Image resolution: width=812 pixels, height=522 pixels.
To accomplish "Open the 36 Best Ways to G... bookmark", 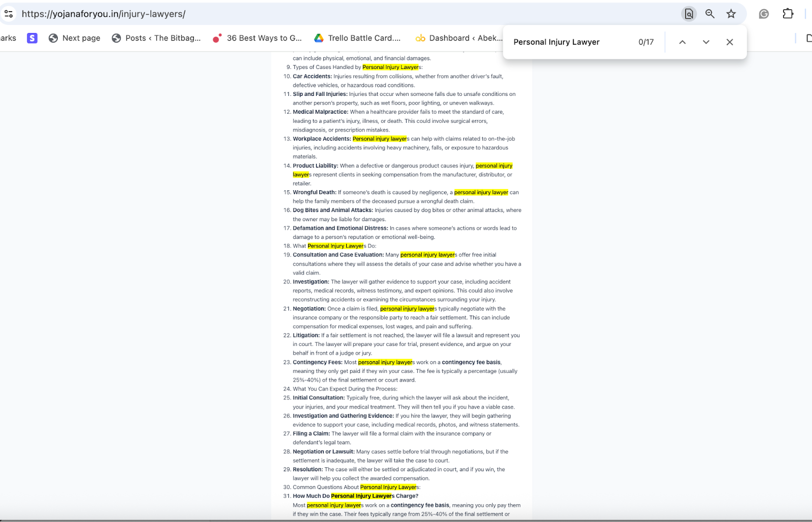I will point(257,38).
